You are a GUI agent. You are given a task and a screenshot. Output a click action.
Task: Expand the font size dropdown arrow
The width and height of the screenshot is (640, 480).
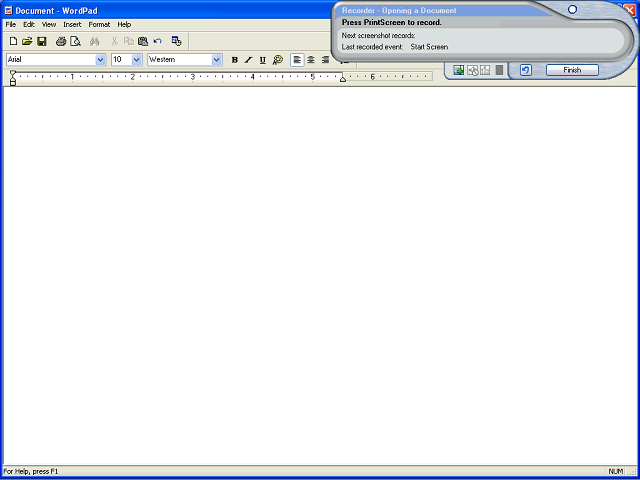pos(137,60)
